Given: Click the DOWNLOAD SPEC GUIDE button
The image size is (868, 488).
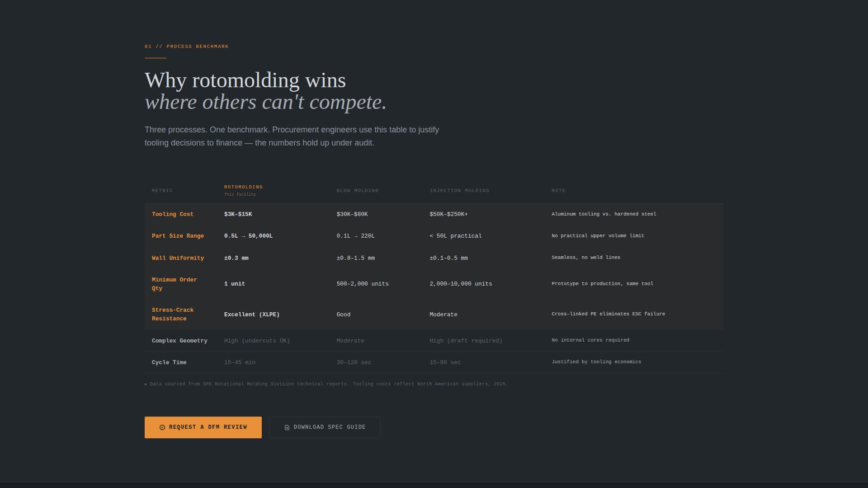Looking at the screenshot, I should pos(324,427).
